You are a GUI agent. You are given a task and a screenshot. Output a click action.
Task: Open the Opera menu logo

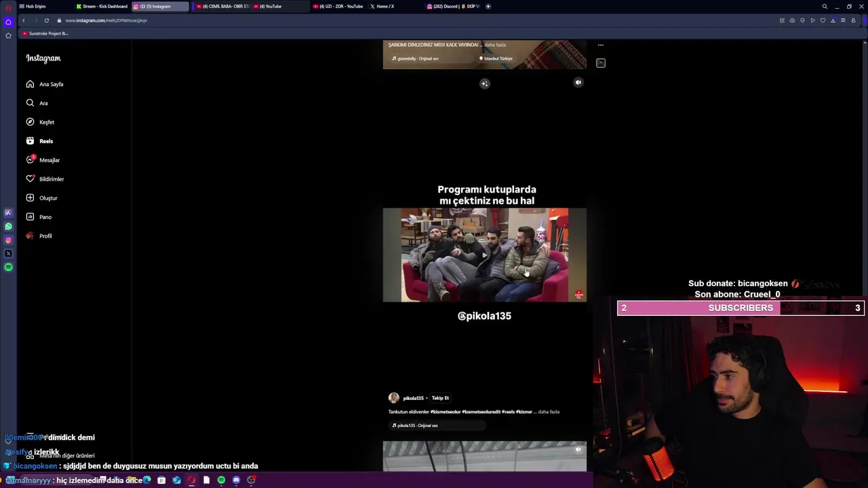click(x=8, y=7)
